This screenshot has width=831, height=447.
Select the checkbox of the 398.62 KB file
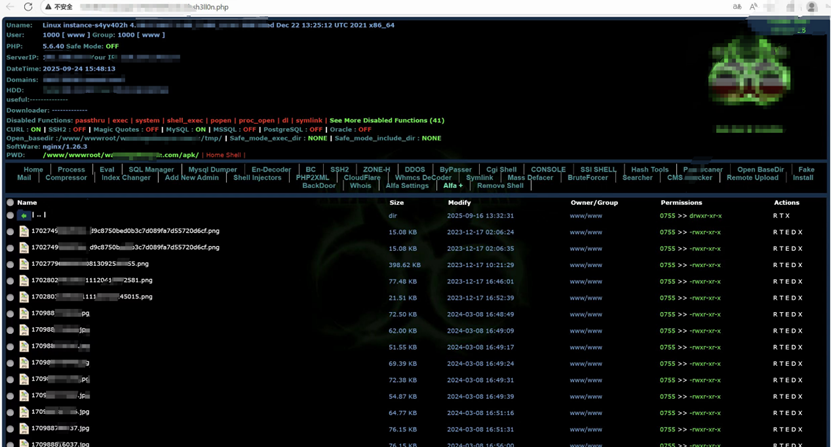coord(10,265)
